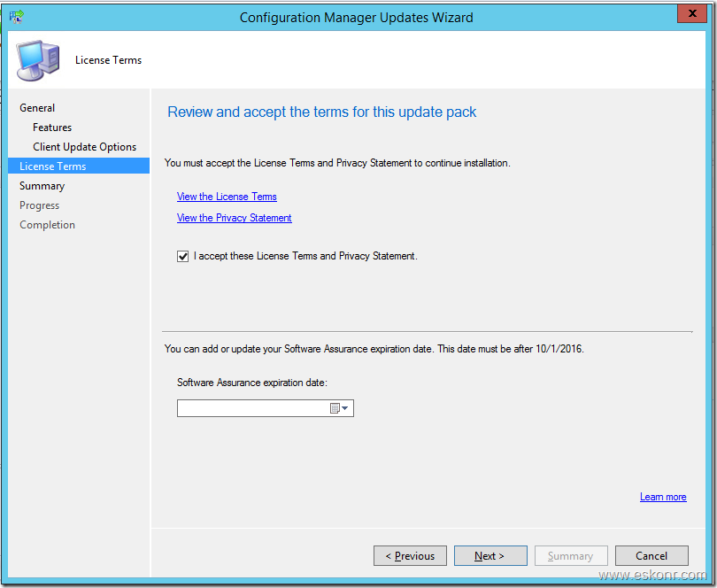
Task: Click the 'I accept these License Terms' label text
Action: (x=305, y=256)
